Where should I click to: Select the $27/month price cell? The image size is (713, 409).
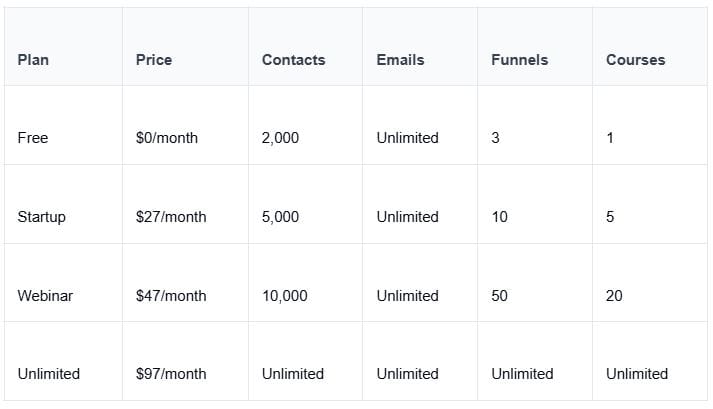point(171,217)
